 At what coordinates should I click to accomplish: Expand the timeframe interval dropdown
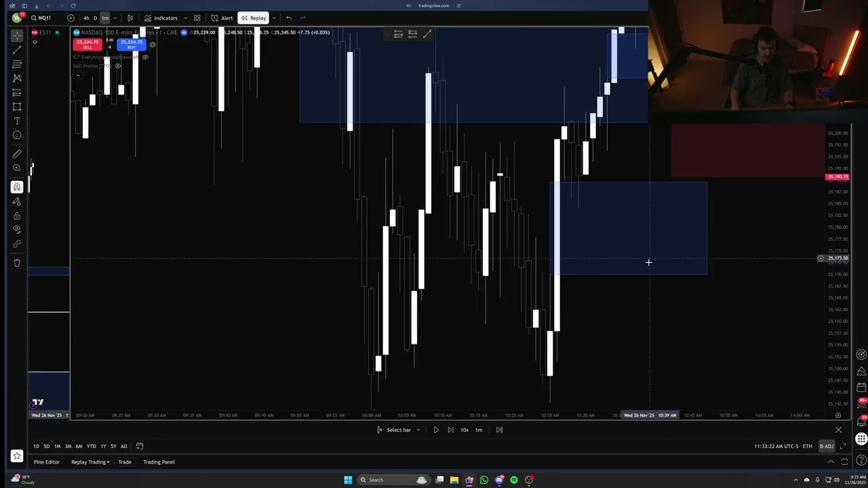click(x=115, y=18)
